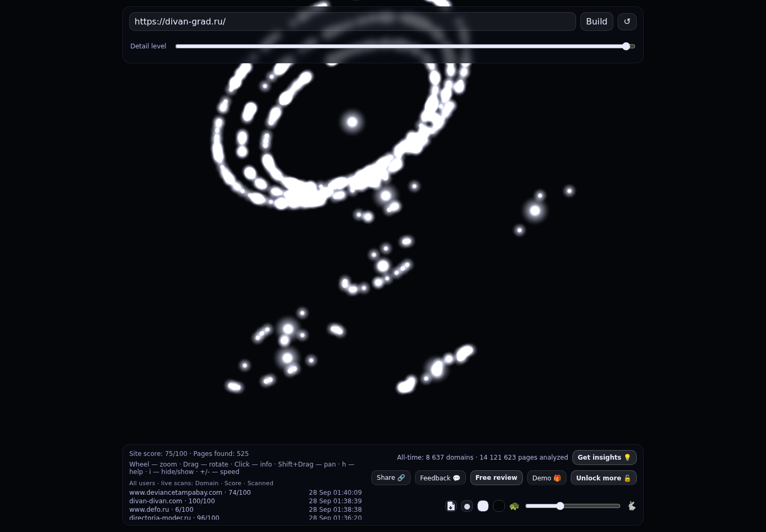Open the Feedback form
Screen dimensions: 766x532
440,478
